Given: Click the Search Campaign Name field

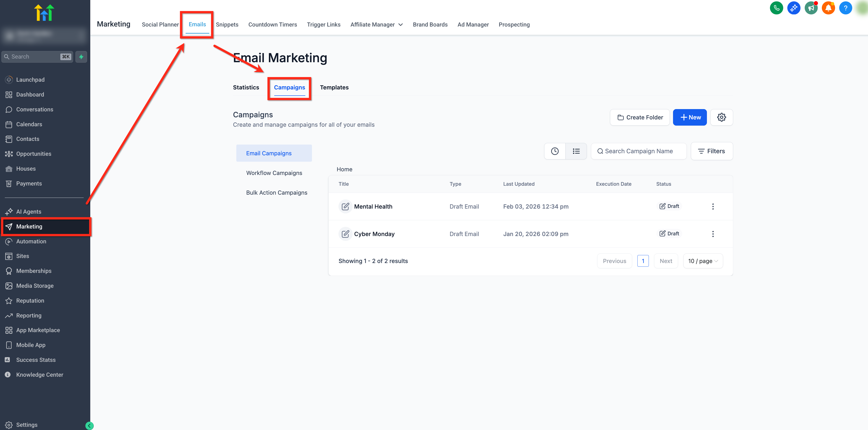Looking at the screenshot, I should (x=639, y=151).
